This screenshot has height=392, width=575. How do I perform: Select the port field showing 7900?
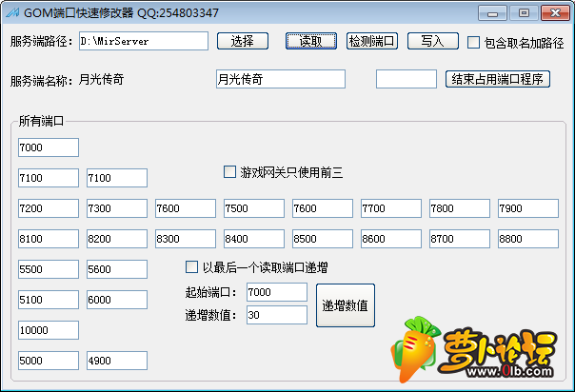527,208
